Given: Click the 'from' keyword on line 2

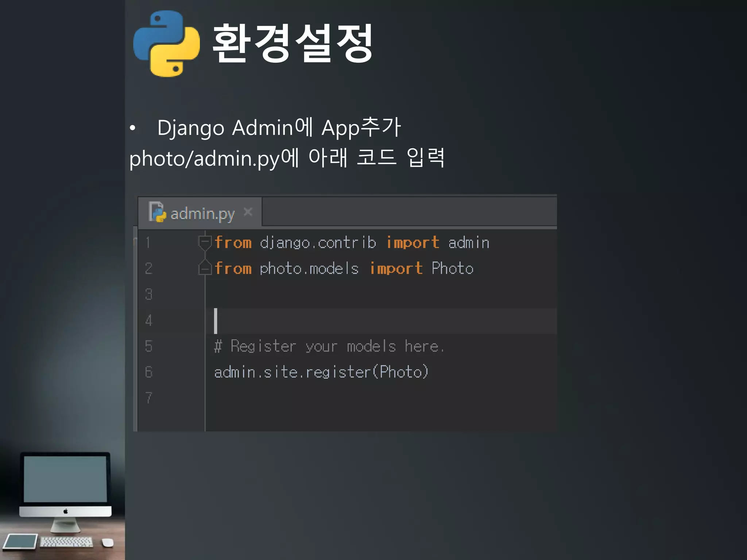Looking at the screenshot, I should tap(233, 268).
